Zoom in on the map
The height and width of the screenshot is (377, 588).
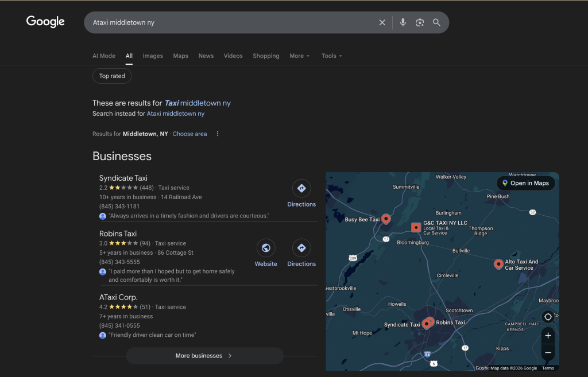coord(548,336)
